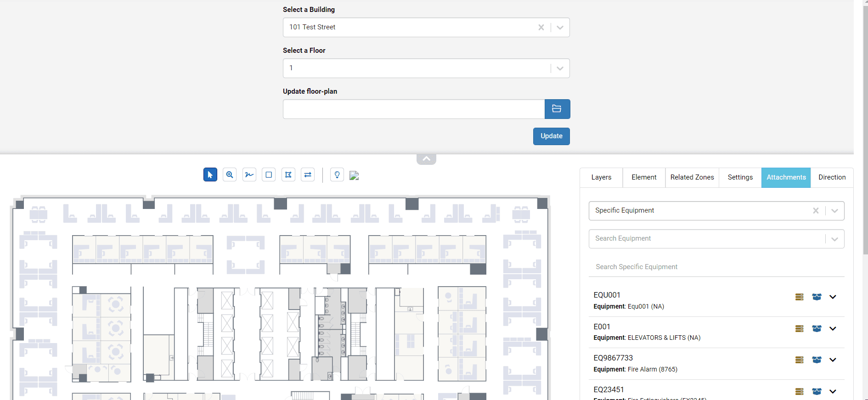868x400 pixels.
Task: Click the server stack icon for E001
Action: [x=800, y=329]
